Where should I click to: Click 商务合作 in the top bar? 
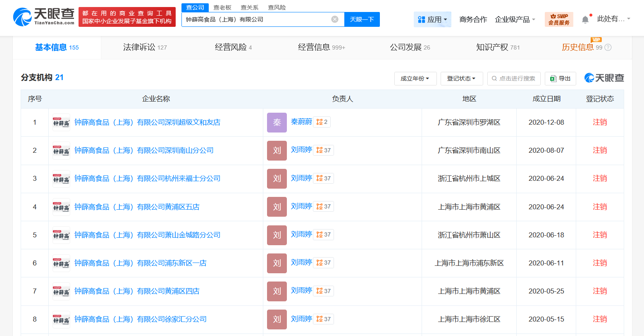(472, 19)
